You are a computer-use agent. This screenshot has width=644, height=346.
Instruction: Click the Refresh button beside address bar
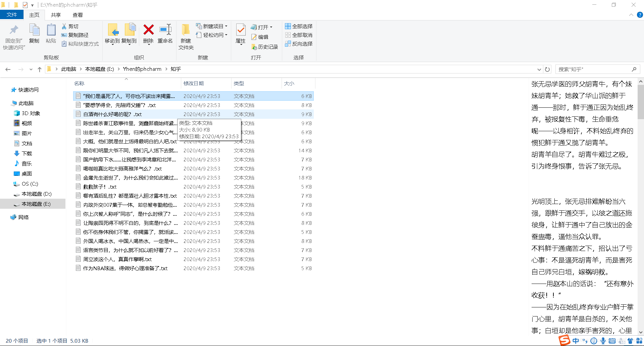coord(547,69)
